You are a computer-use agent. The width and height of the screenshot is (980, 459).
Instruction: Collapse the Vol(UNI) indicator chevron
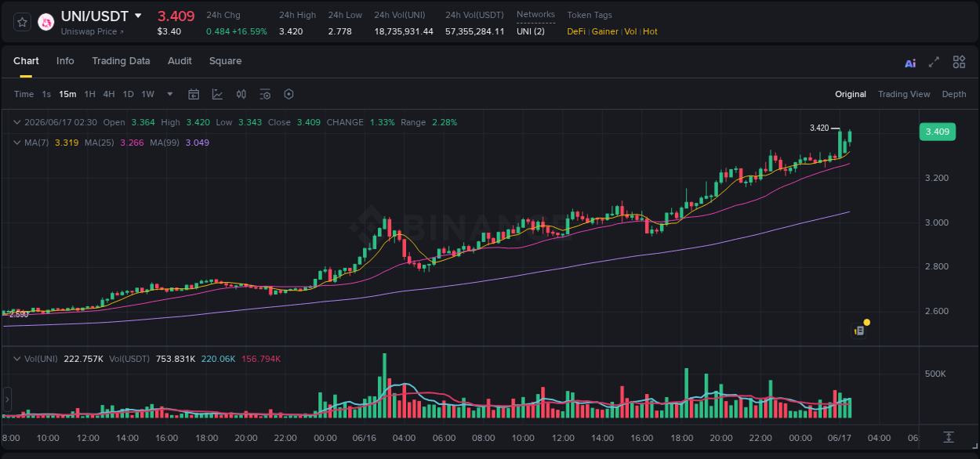[16, 359]
